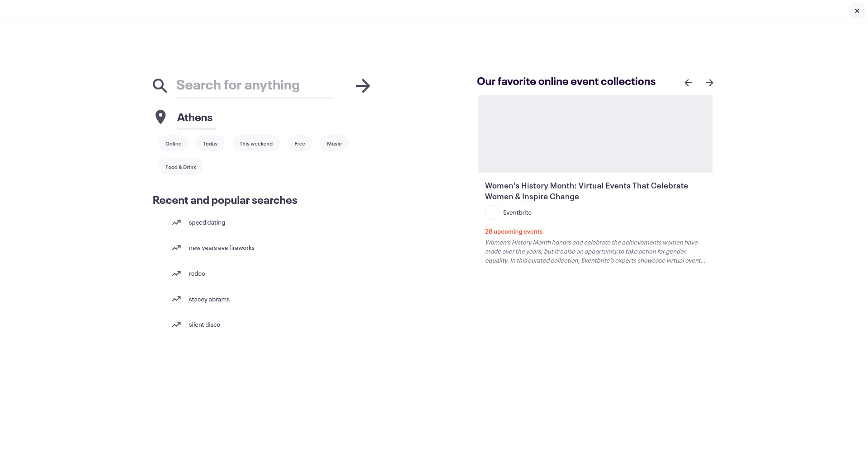868x470 pixels.
Task: Click trending icon beside speed dating
Action: [176, 222]
